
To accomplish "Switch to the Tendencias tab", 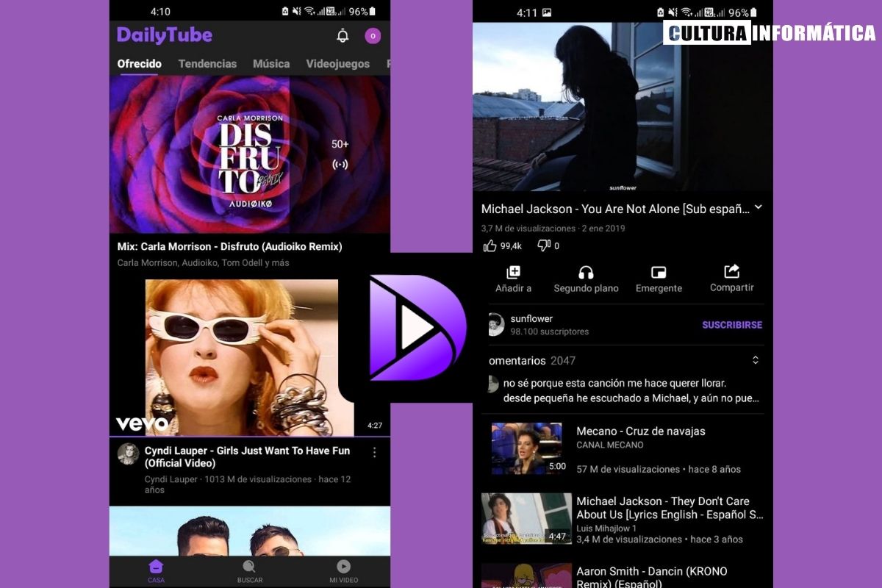I will pos(207,64).
